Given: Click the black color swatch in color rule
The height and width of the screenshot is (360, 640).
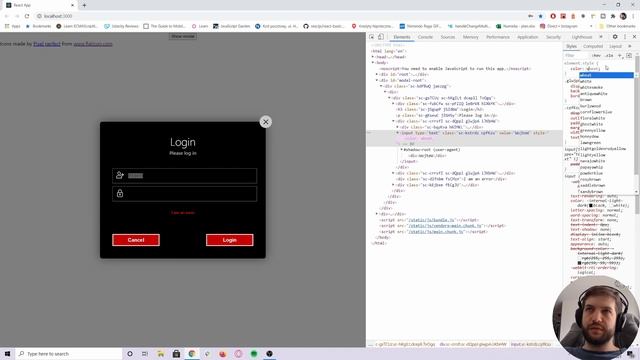Looking at the screenshot, I should coord(590,205).
